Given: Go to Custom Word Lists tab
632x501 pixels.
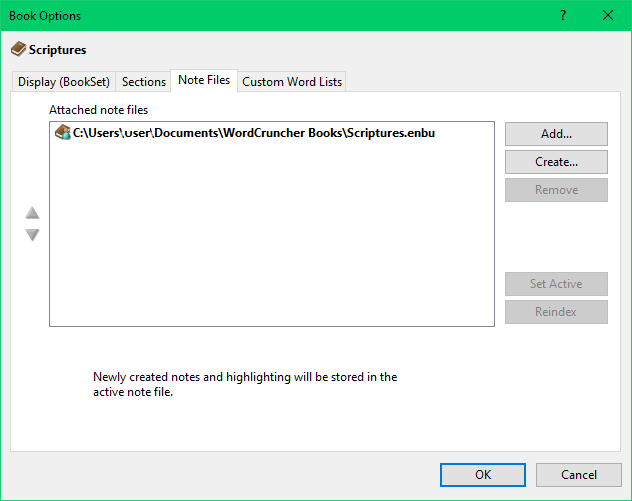Looking at the screenshot, I should 292,82.
